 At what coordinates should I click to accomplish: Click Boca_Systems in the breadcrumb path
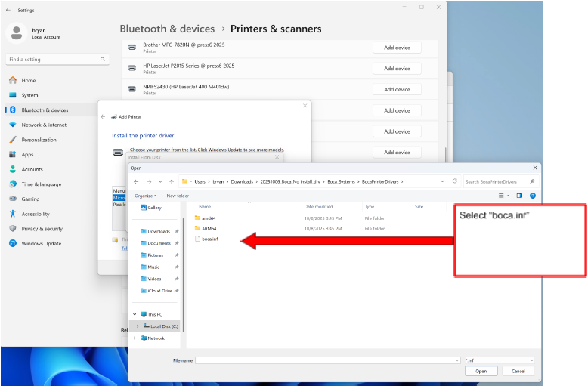click(341, 181)
